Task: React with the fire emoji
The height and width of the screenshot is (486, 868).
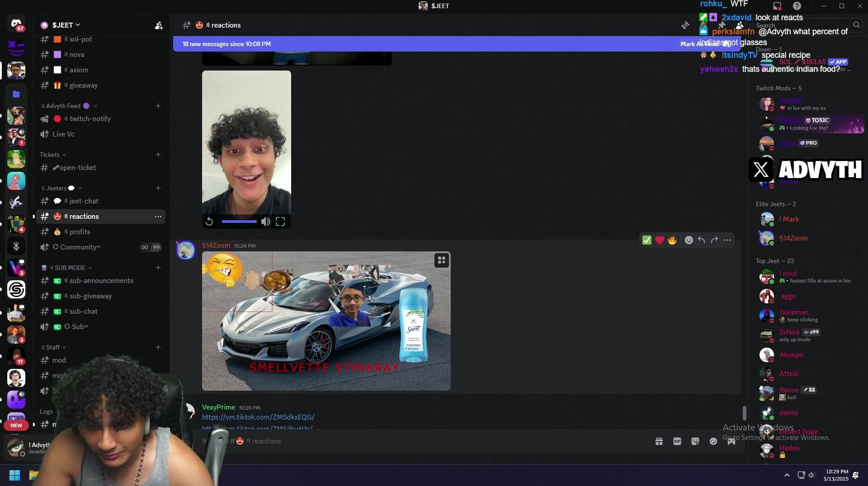Action: (672, 240)
